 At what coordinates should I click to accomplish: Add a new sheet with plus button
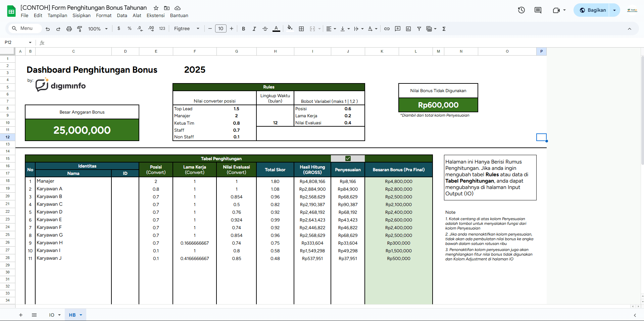tap(21, 315)
